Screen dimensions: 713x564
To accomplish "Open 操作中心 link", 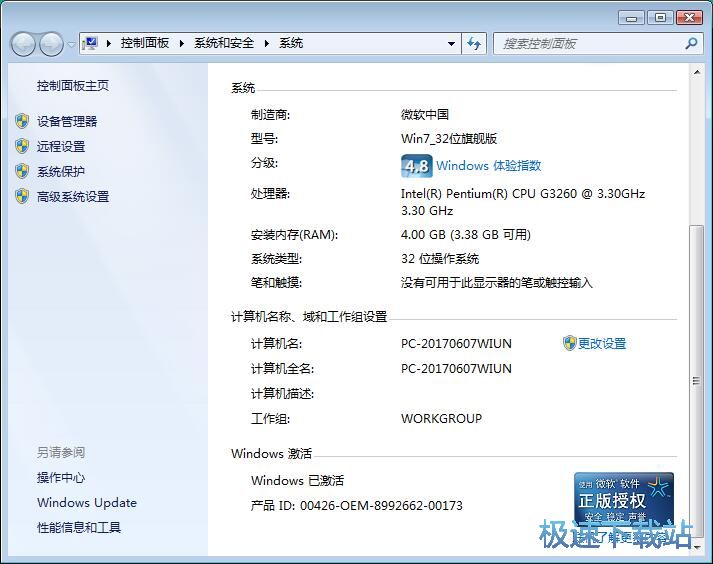I will pyautogui.click(x=61, y=478).
